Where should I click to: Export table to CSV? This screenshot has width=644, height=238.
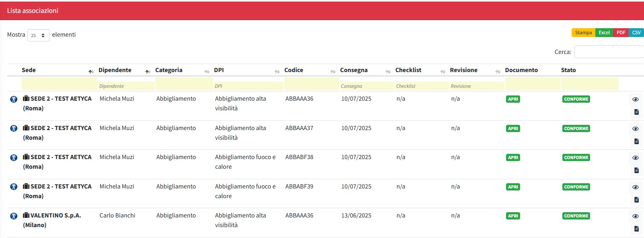[636, 33]
